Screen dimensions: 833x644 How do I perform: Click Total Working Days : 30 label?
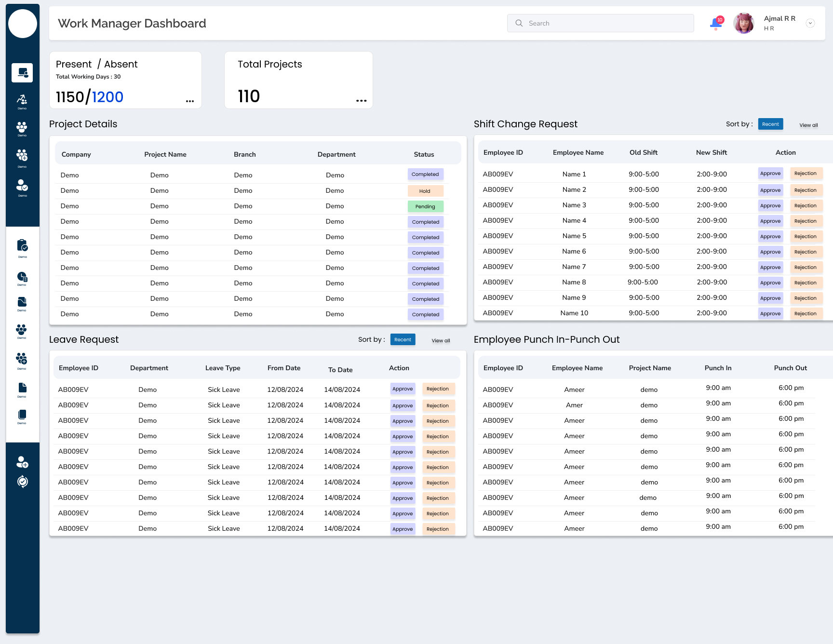tap(88, 77)
